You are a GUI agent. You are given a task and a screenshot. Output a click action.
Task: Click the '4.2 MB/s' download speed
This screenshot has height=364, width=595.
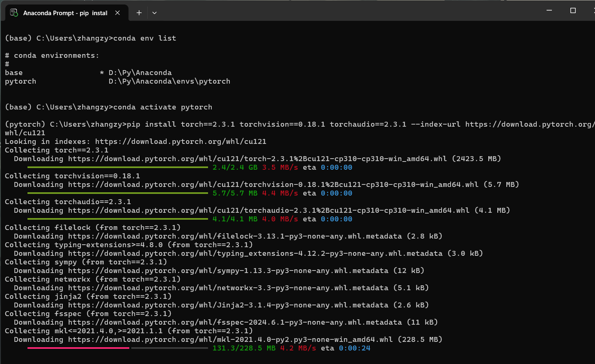[x=298, y=348]
